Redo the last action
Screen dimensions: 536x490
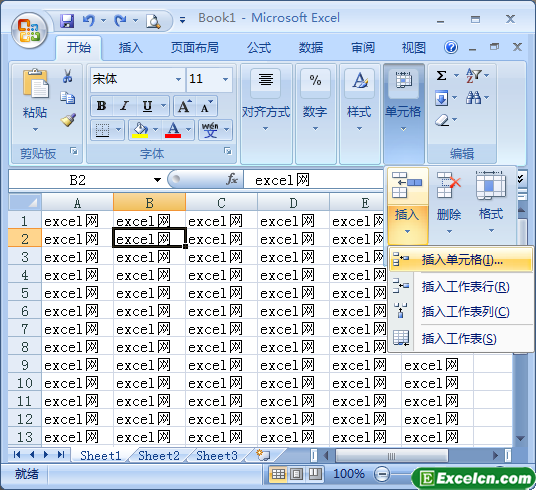(120, 21)
